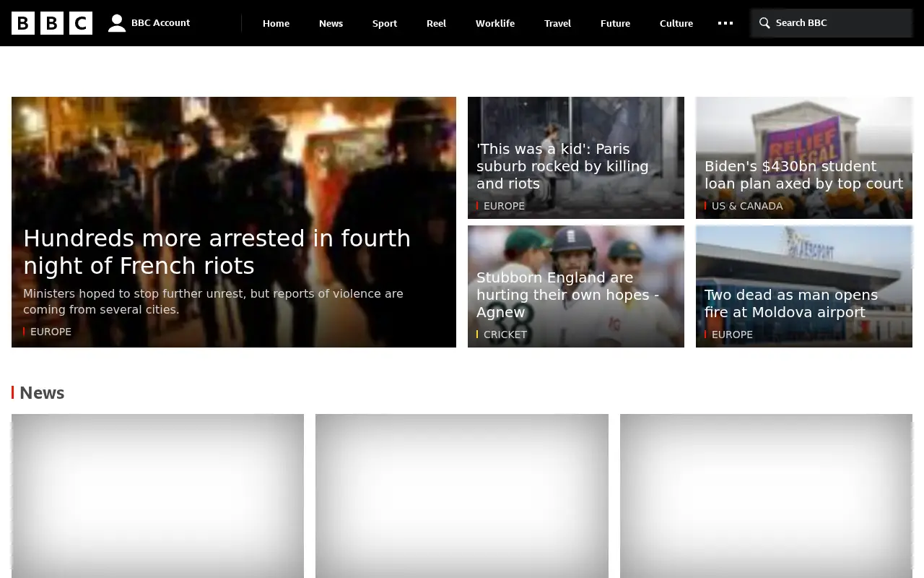This screenshot has height=578, width=924.
Task: Open the Travel nav item
Action: 557,23
